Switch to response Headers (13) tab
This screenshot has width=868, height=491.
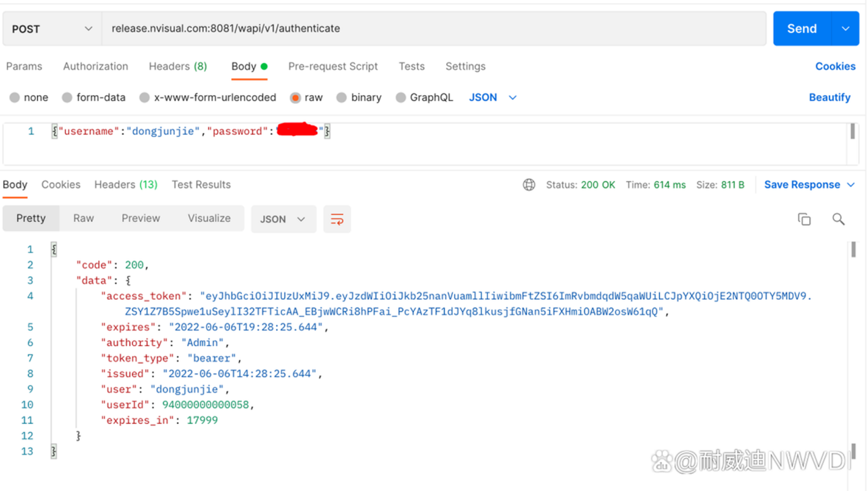(x=125, y=185)
